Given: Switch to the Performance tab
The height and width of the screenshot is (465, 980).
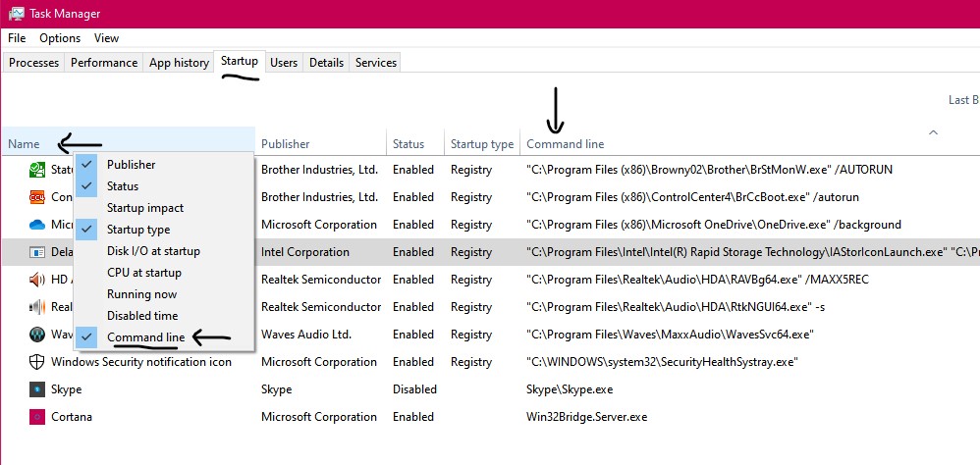Looking at the screenshot, I should tap(104, 63).
